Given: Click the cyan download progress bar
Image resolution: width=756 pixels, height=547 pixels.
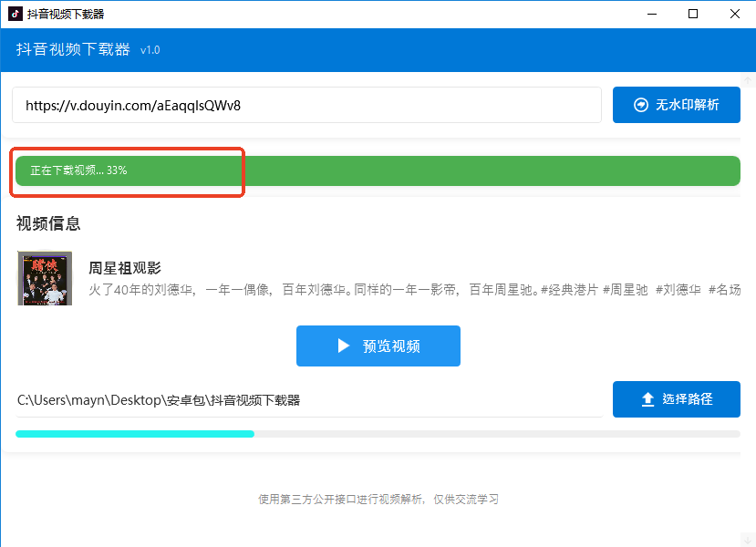Looking at the screenshot, I should [378, 434].
